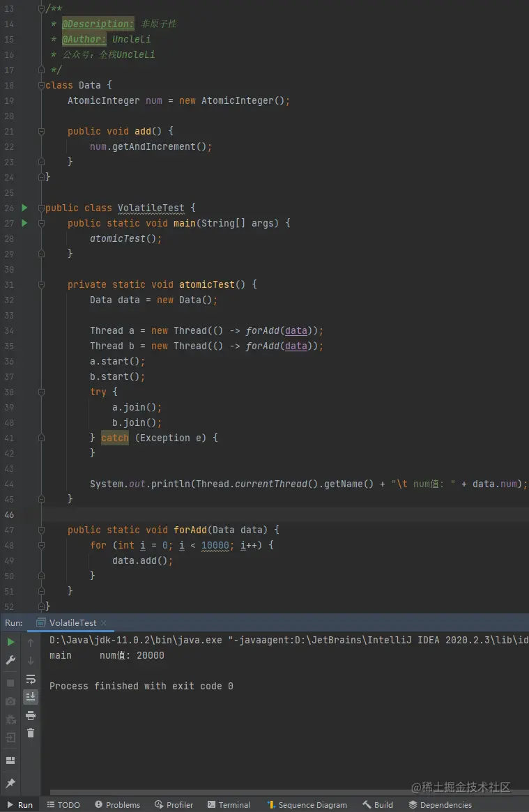Click the java.exe command line in the console

coord(289,640)
